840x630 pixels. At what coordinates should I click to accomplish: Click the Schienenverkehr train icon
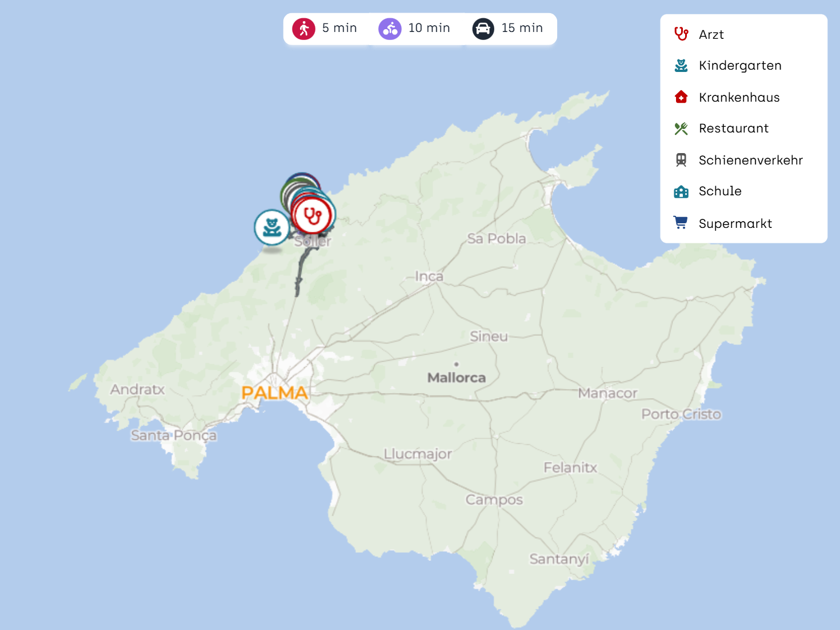click(681, 160)
